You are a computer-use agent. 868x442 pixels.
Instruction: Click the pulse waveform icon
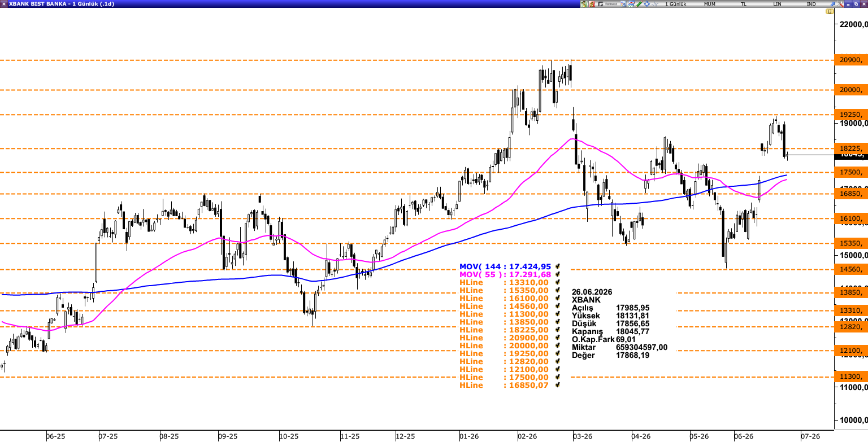tap(654, 4)
